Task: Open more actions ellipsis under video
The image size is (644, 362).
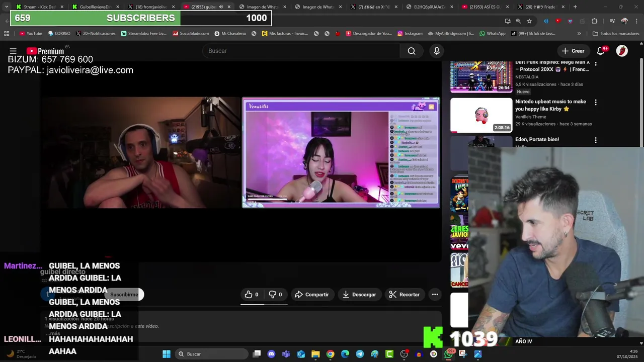Action: [x=435, y=295]
